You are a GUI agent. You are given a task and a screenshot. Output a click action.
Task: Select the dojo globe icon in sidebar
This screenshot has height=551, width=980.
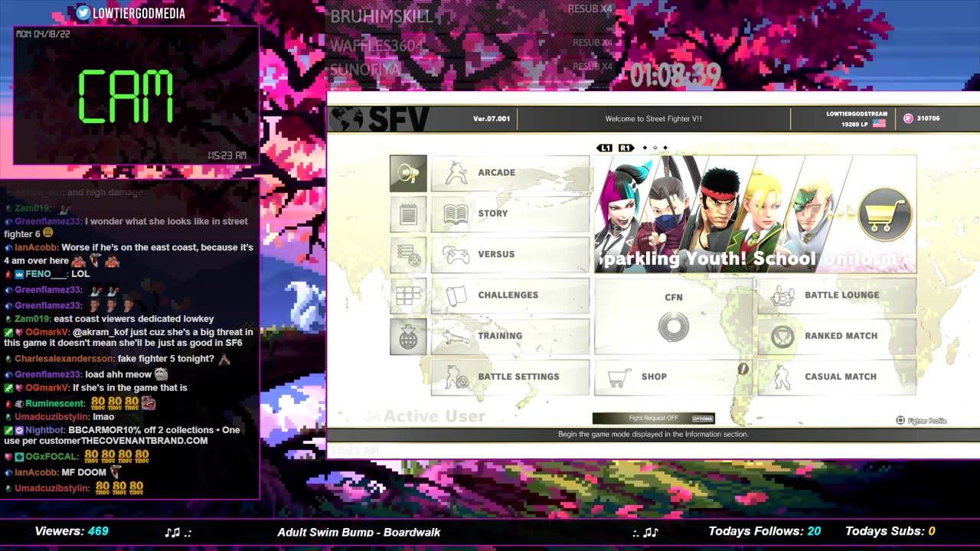pos(408,336)
